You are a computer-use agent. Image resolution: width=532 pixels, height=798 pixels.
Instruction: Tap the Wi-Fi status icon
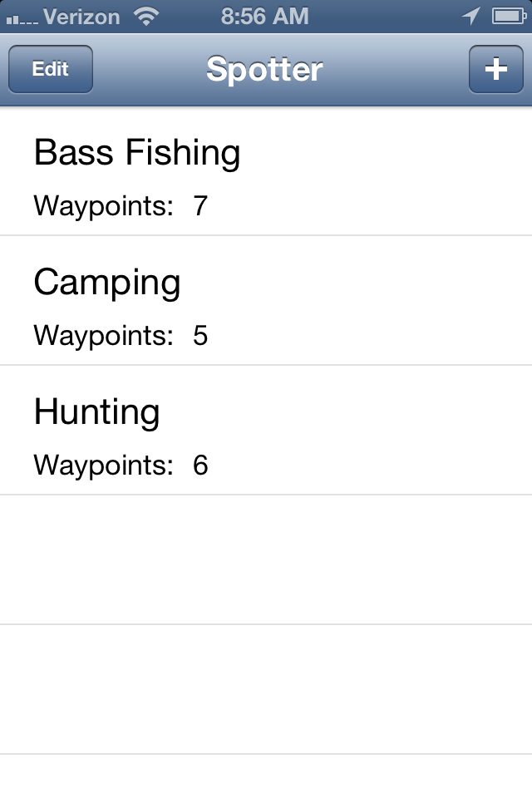coord(146,16)
